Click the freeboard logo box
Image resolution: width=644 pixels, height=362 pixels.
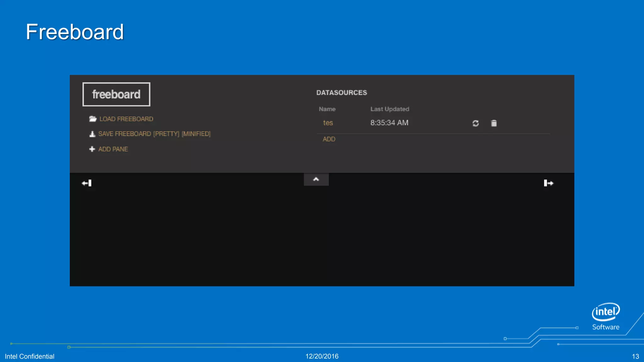[x=116, y=94]
